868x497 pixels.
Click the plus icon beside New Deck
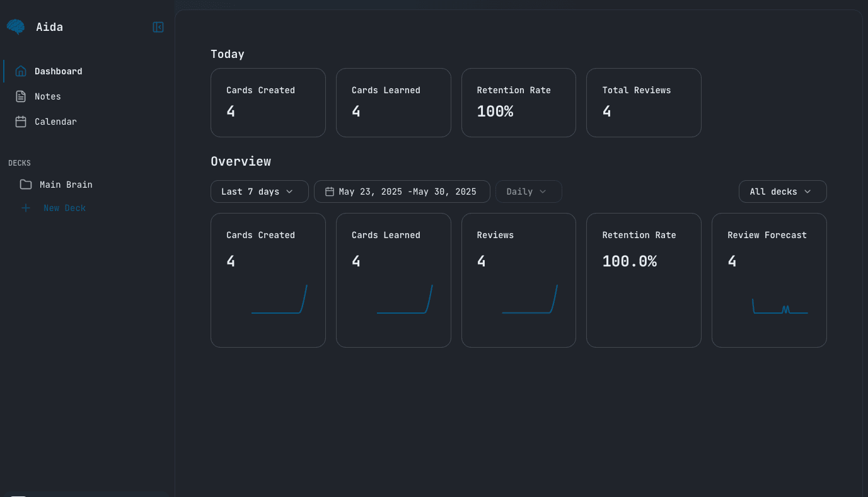[25, 207]
